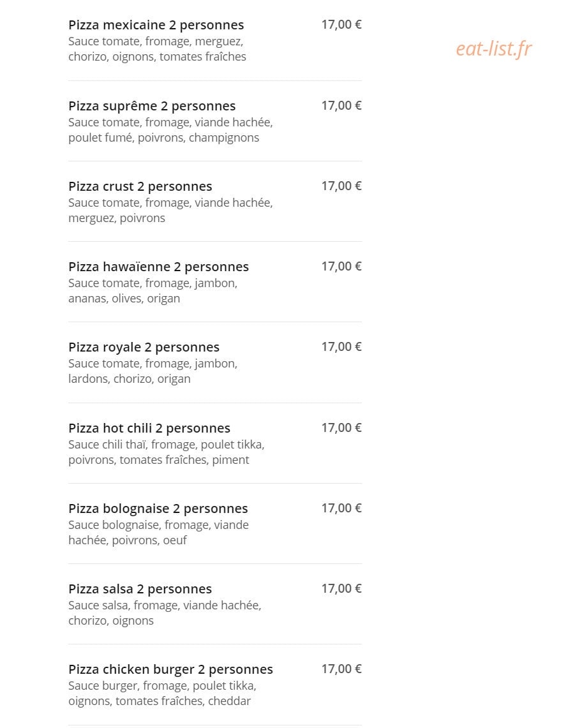Open Pizza hot chili 2 personnes
The image size is (561, 728).
click(x=149, y=428)
